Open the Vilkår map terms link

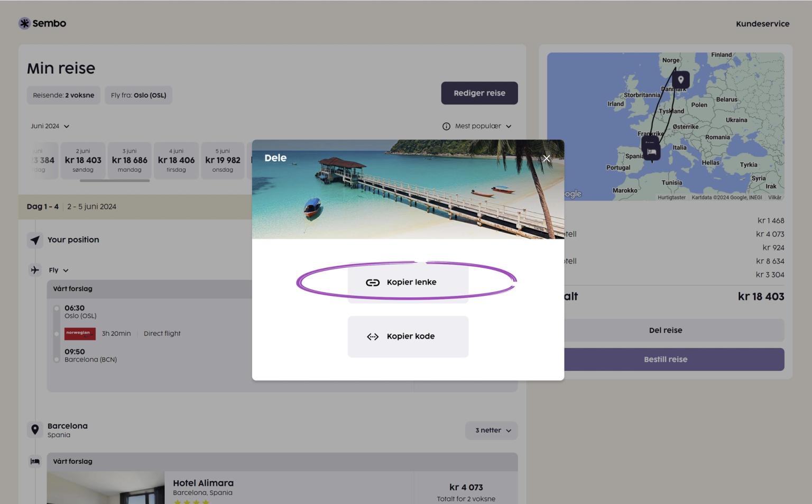point(774,198)
